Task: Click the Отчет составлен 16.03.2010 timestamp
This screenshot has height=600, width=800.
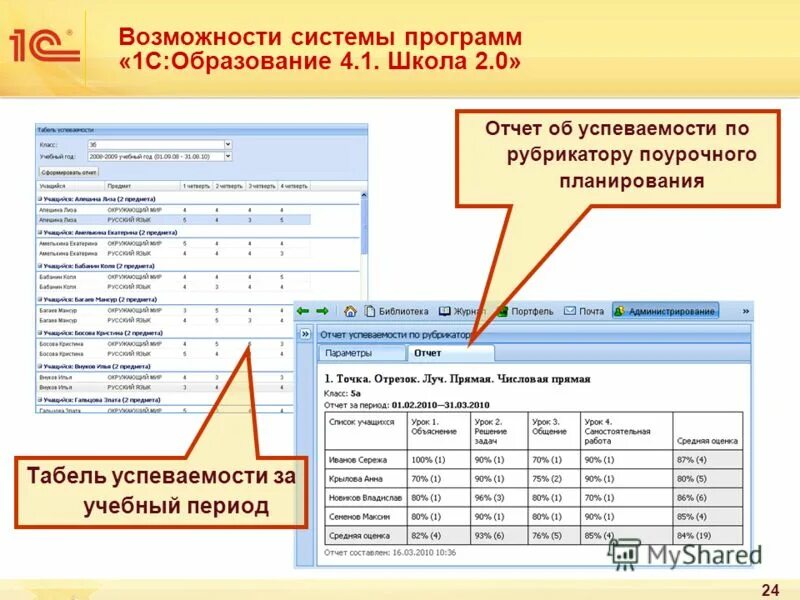Action: tap(390, 553)
